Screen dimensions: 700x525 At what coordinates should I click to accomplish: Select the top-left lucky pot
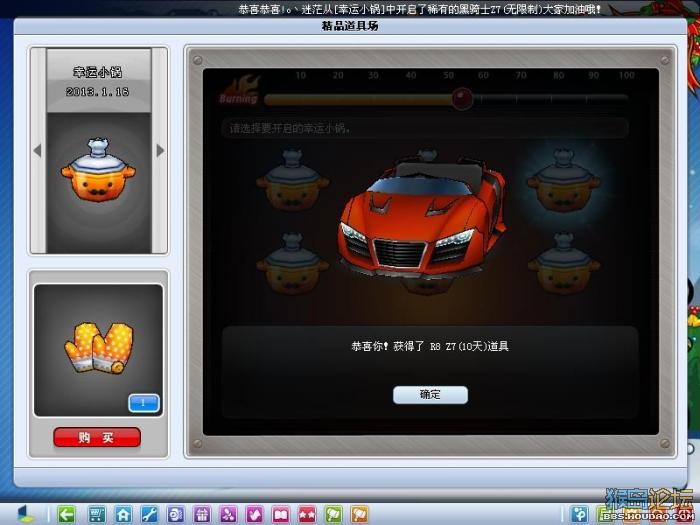pyautogui.click(x=292, y=180)
